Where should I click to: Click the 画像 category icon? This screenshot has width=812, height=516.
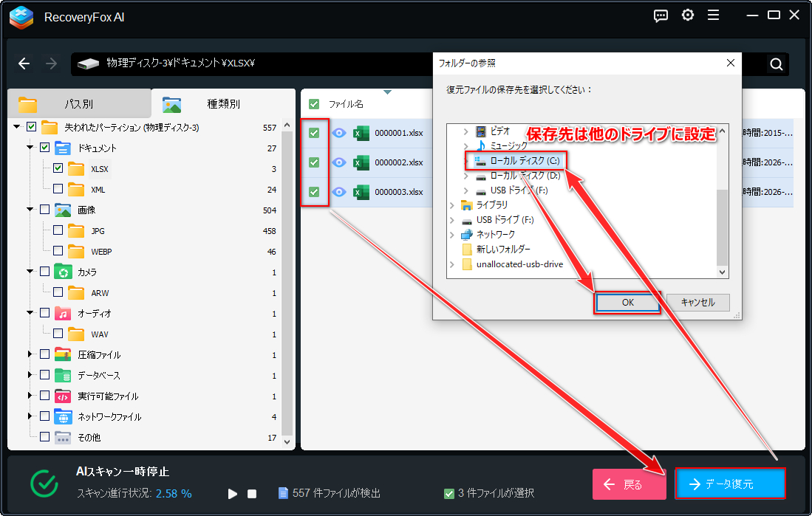click(x=63, y=210)
